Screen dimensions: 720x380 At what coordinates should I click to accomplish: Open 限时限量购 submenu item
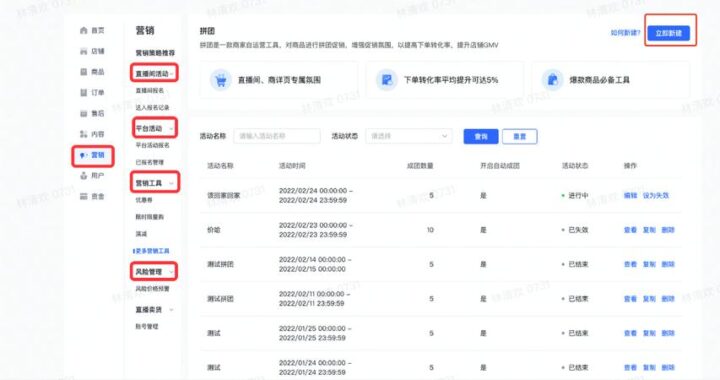tap(150, 217)
